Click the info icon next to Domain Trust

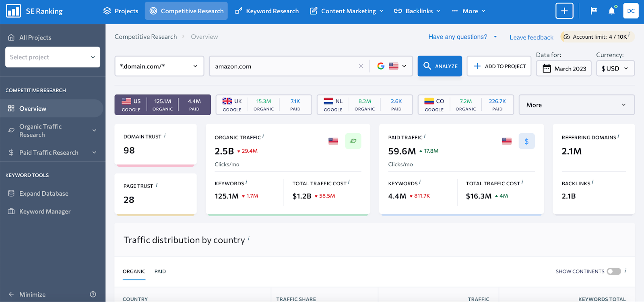point(165,136)
